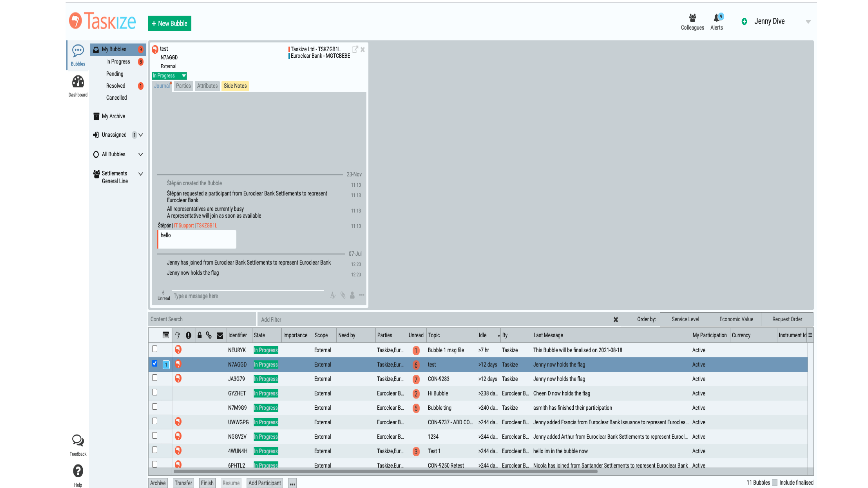The image size is (868, 488).
Task: Click the Transfer button
Action: point(183,483)
